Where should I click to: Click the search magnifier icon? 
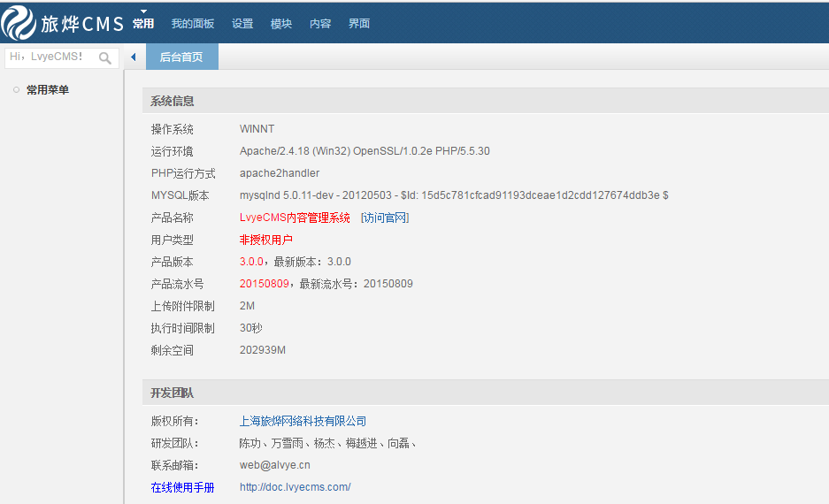[x=105, y=57]
